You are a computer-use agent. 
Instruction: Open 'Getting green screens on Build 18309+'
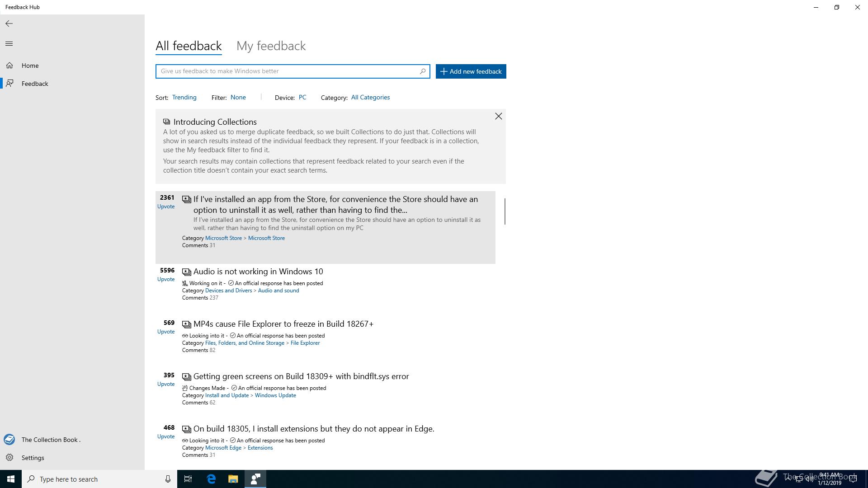pos(301,376)
